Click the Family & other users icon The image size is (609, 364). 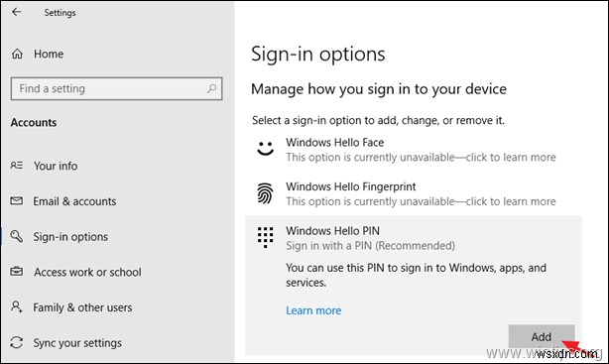[x=16, y=306]
